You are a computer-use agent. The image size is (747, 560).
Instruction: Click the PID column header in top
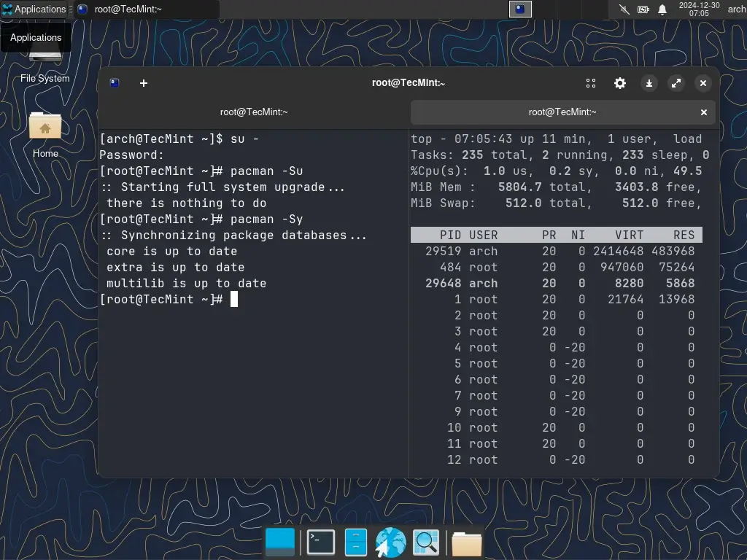pyautogui.click(x=450, y=236)
